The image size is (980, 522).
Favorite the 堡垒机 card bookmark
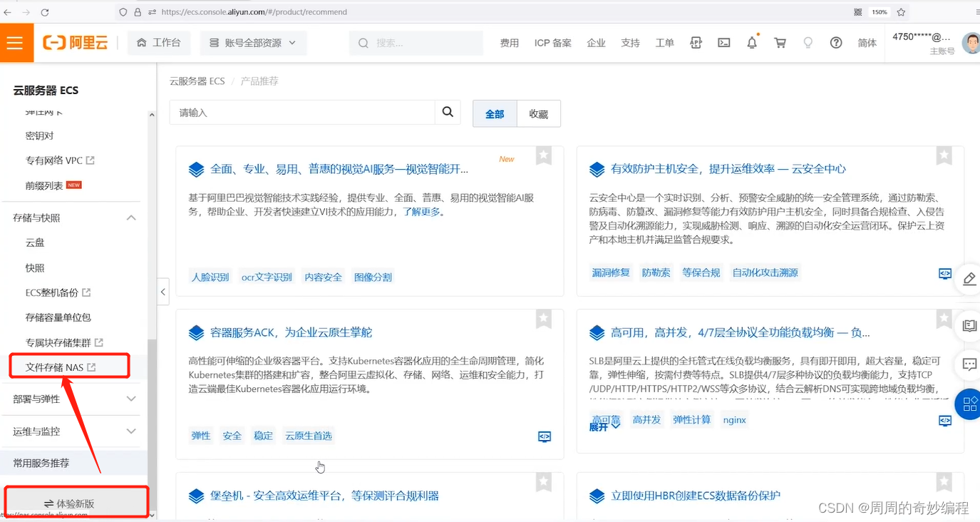tap(544, 482)
